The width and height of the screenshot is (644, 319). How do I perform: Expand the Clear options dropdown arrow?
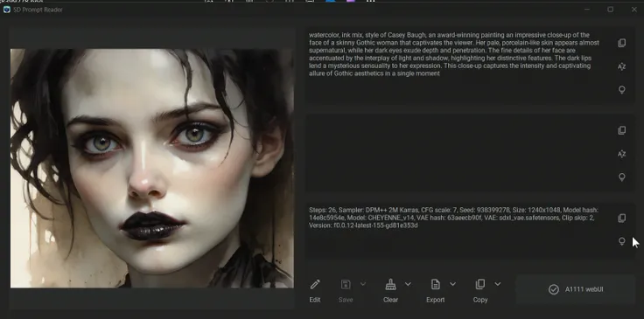tap(408, 284)
